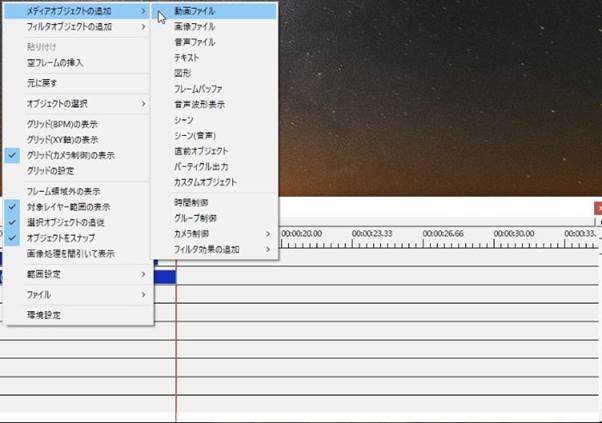The width and height of the screenshot is (602, 423).
Task: Click 空フレームの挿入
Action: click(x=55, y=62)
